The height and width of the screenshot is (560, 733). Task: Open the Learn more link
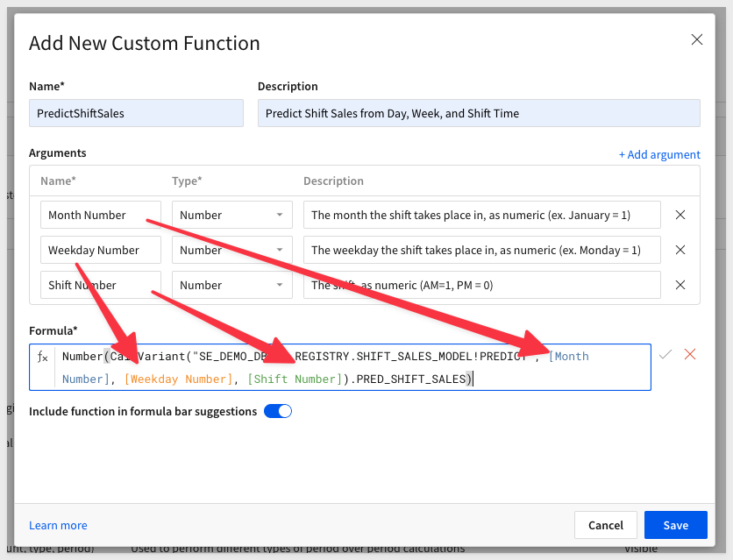[x=58, y=525]
